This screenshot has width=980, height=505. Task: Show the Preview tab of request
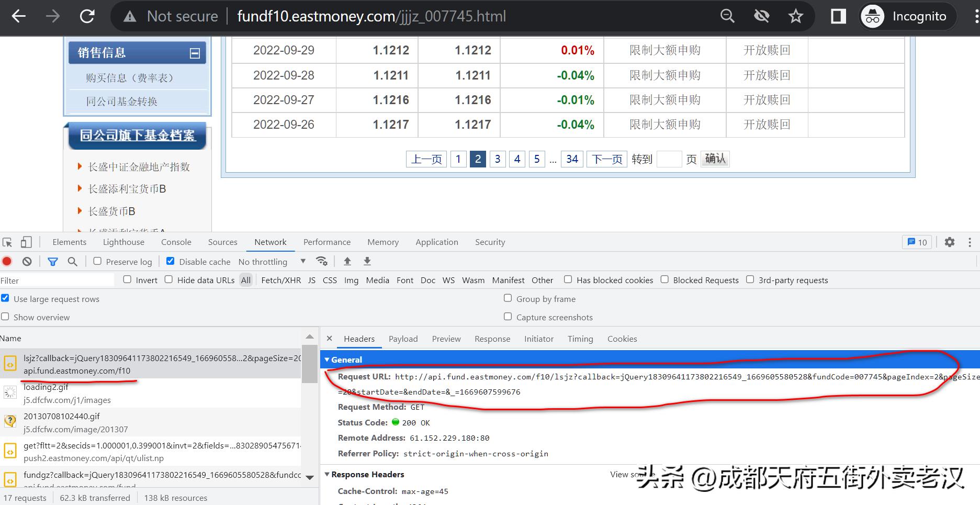(446, 339)
